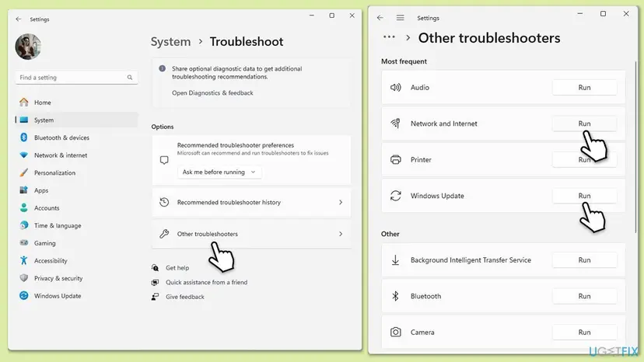The image size is (644, 362).
Task: Click the Accessibility figure icon
Action: [24, 260]
